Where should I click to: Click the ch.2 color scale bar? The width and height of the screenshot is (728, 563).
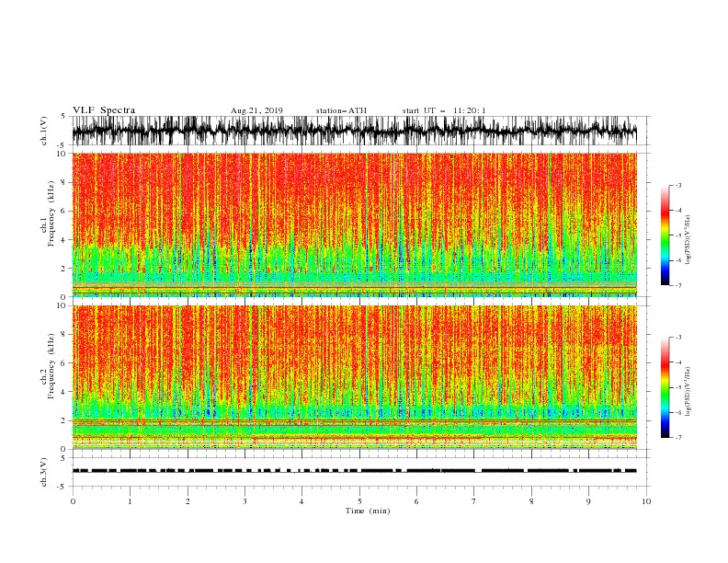665,387
